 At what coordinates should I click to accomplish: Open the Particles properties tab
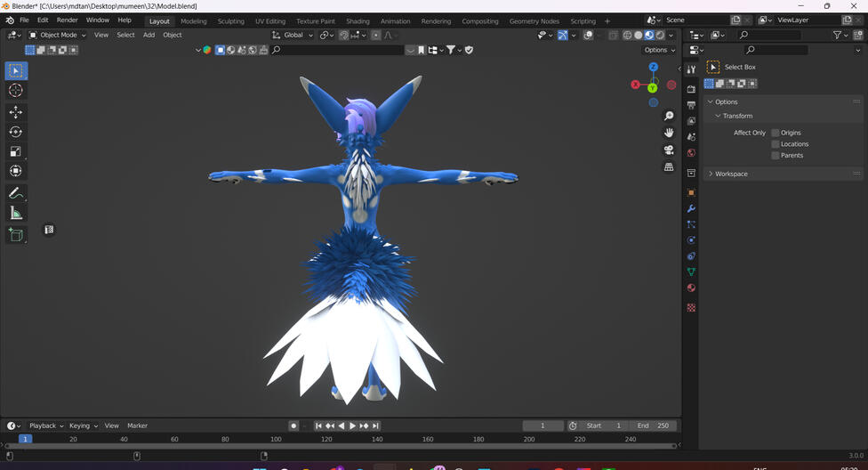click(x=691, y=224)
